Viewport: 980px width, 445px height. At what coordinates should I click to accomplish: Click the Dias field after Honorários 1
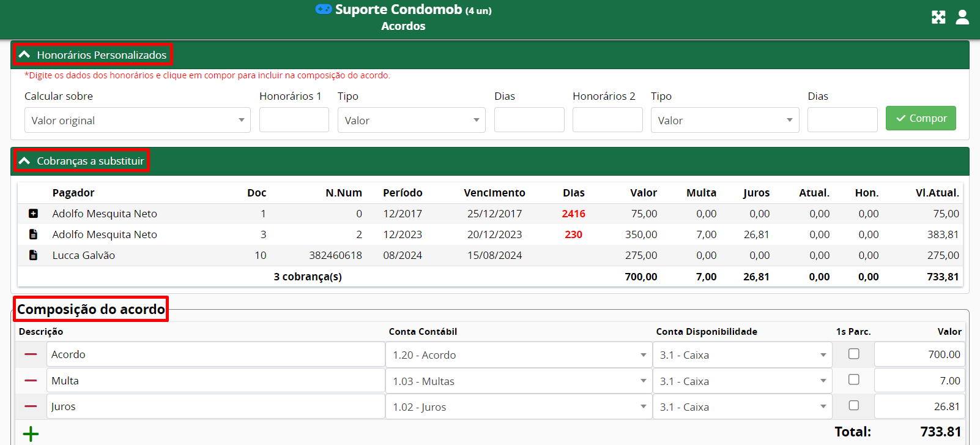point(529,120)
